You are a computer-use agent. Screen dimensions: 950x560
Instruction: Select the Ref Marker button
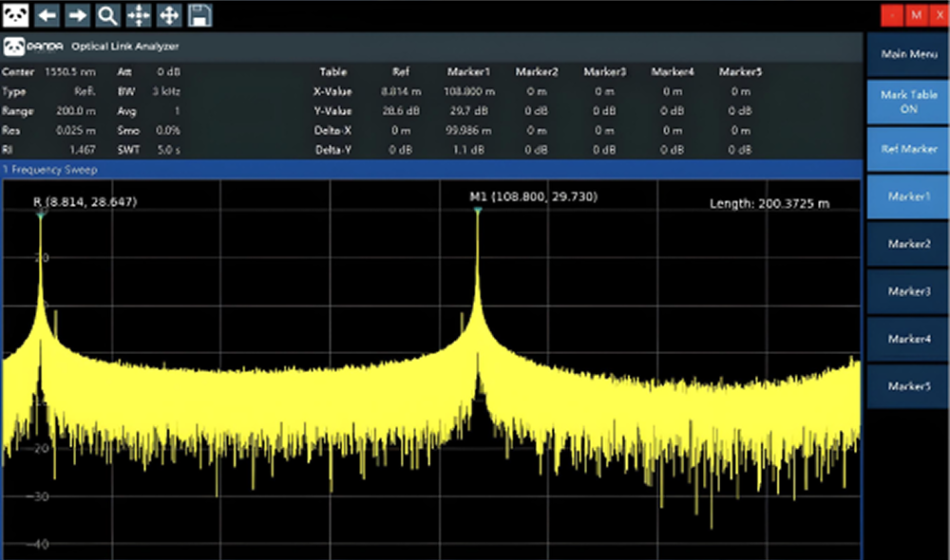pos(907,149)
